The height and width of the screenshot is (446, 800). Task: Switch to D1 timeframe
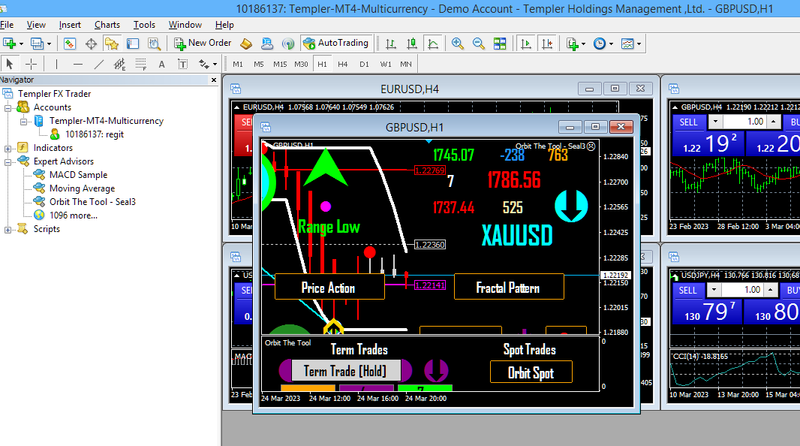(364, 64)
